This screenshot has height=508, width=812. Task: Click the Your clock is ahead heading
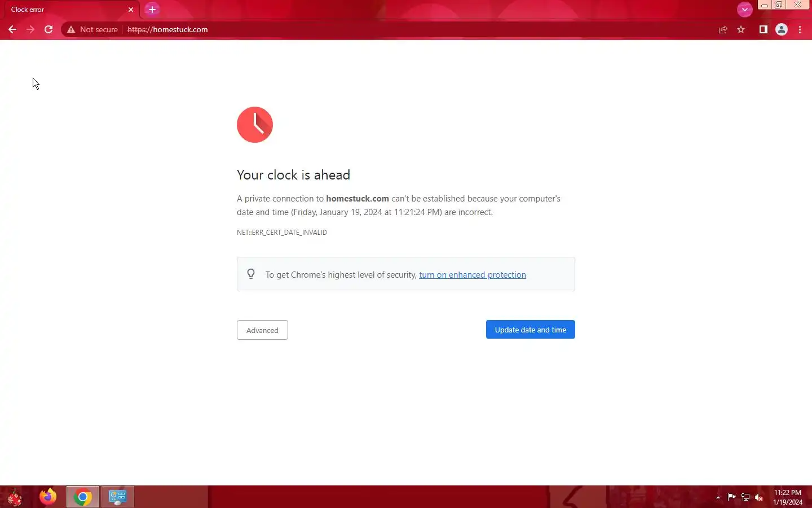click(x=293, y=175)
